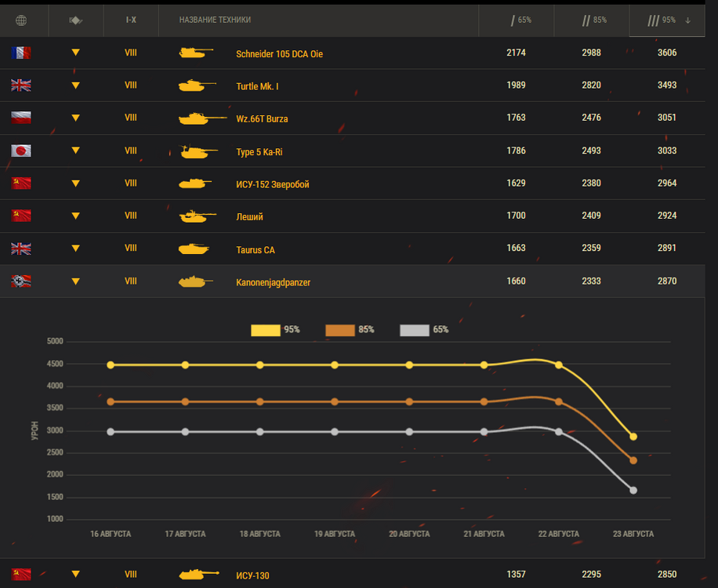Click the USSR flag beside ИСУ-152 Зверобой

click(21, 183)
